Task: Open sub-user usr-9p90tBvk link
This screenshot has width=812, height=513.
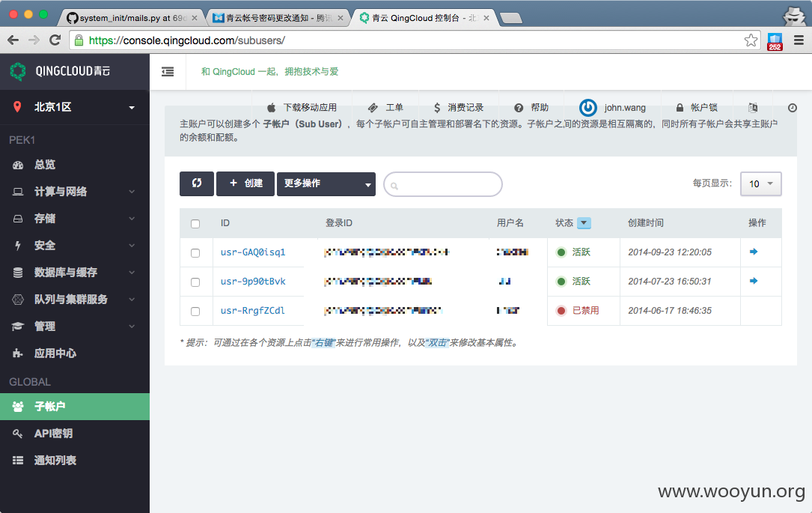Action: 253,282
